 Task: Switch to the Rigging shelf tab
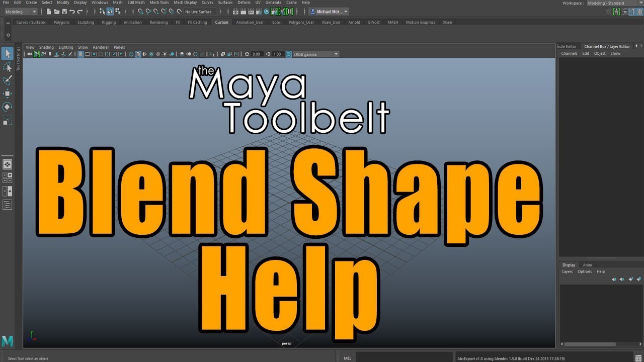point(109,22)
